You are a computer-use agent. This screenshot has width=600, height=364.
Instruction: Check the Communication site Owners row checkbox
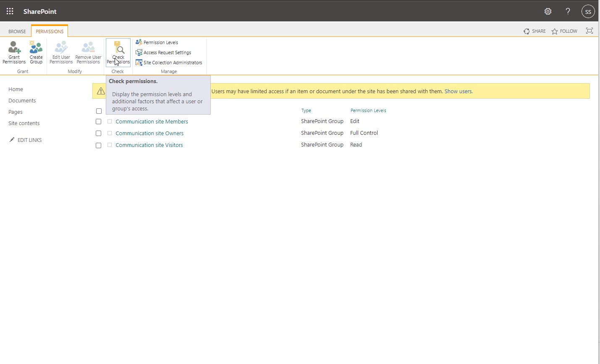tap(99, 134)
